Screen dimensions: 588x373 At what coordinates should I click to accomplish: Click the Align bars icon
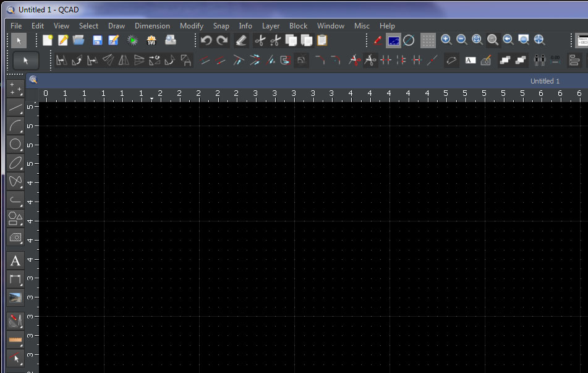(574, 60)
